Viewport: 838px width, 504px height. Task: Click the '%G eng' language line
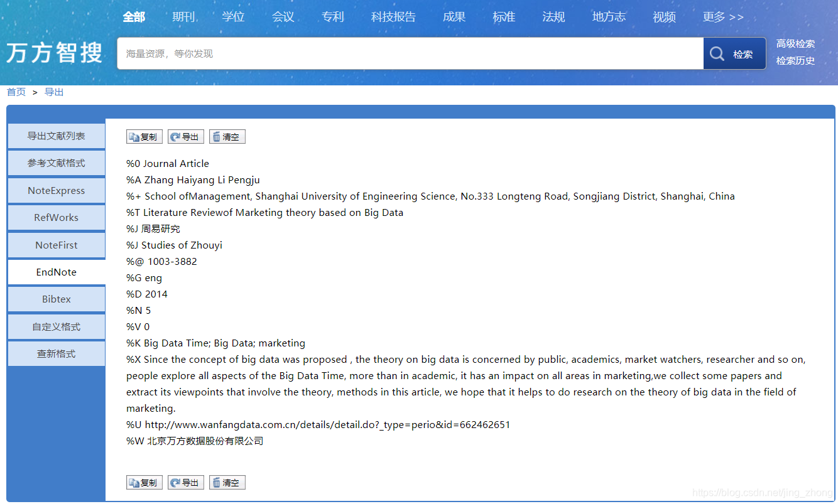[x=144, y=278]
